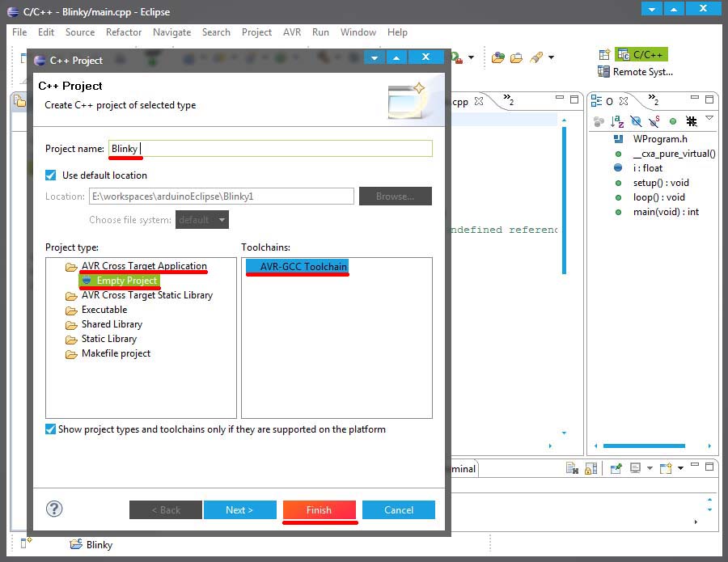The width and height of the screenshot is (728, 562).
Task: Click into the Project name field
Action: click(270, 149)
